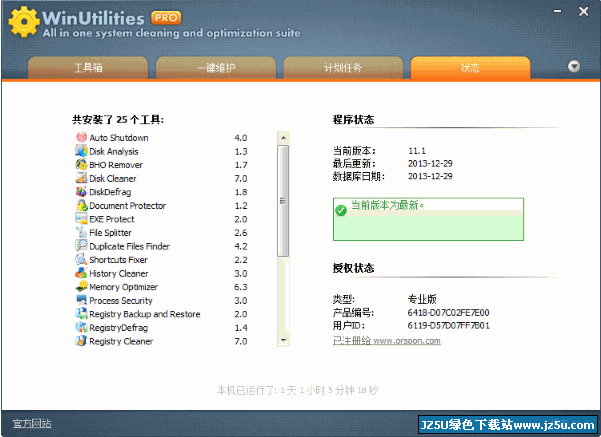This screenshot has width=601, height=437.
Task: Click the EXE Protect icon
Action: pos(81,219)
